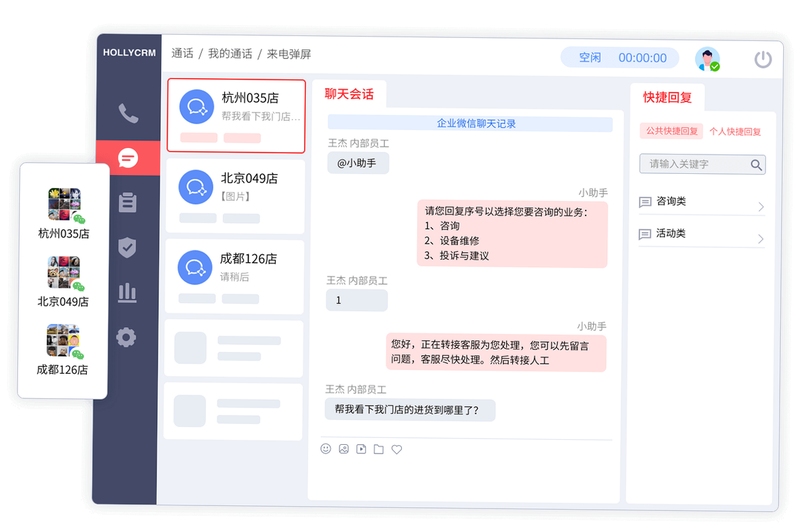Open 北京049店 group avatar in floating panel

point(65,273)
